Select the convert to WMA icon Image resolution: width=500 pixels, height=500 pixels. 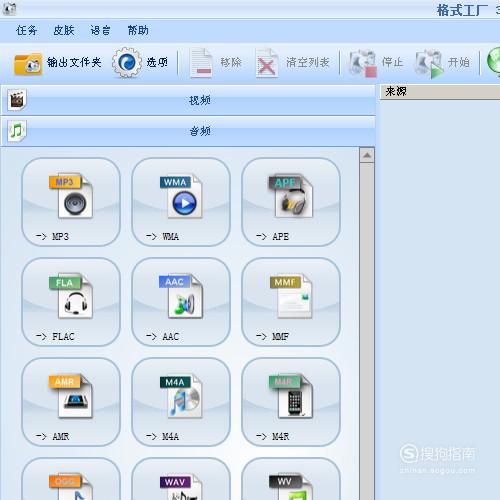[181, 202]
